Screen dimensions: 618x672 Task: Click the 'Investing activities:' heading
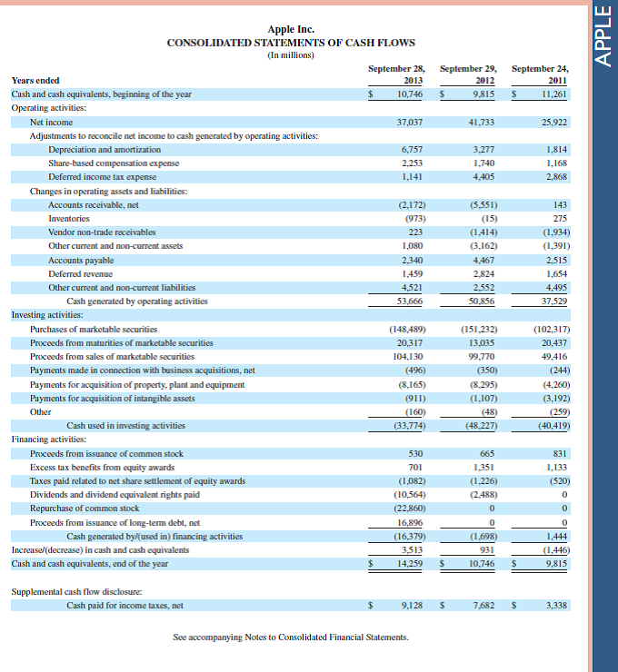click(47, 315)
